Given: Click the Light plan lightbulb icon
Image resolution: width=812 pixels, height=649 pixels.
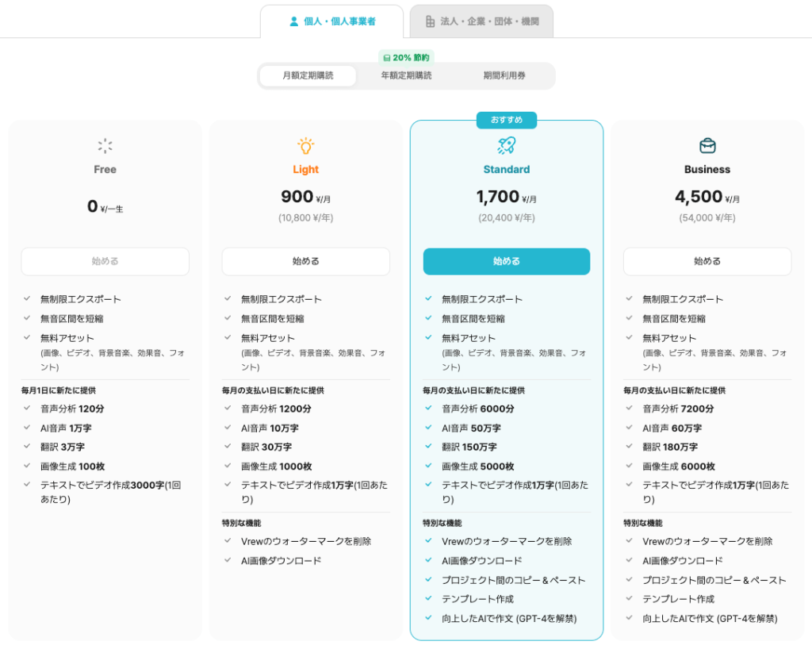Looking at the screenshot, I should coord(305,145).
